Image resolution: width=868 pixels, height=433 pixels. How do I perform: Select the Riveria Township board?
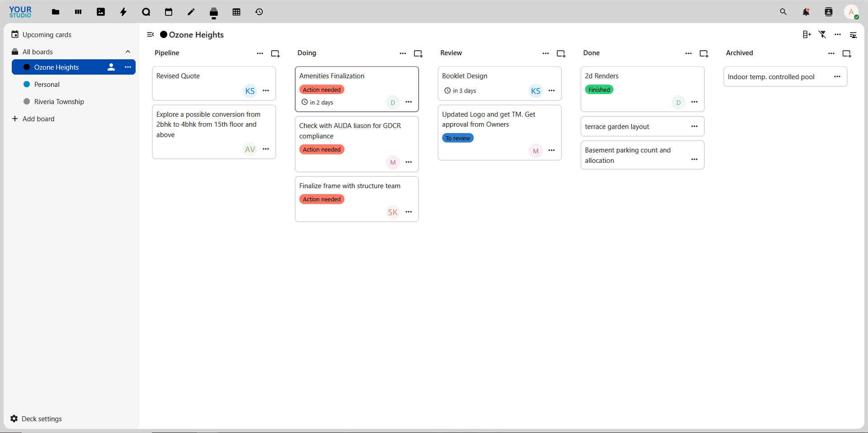[73, 102]
